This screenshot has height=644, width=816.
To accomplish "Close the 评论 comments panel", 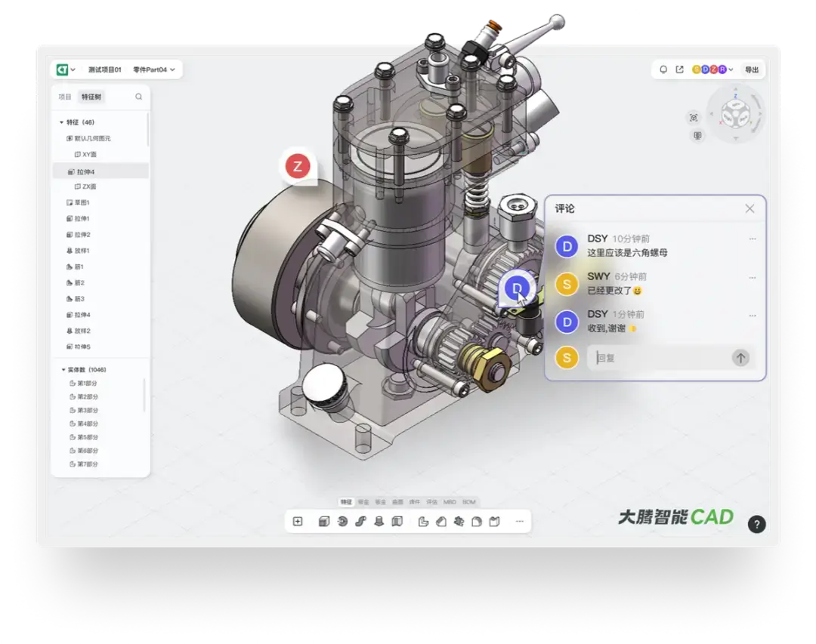I will point(750,208).
